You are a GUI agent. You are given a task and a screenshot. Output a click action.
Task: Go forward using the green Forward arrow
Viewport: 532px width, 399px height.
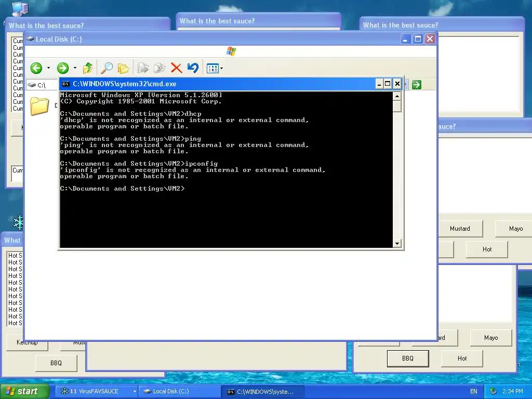63,68
